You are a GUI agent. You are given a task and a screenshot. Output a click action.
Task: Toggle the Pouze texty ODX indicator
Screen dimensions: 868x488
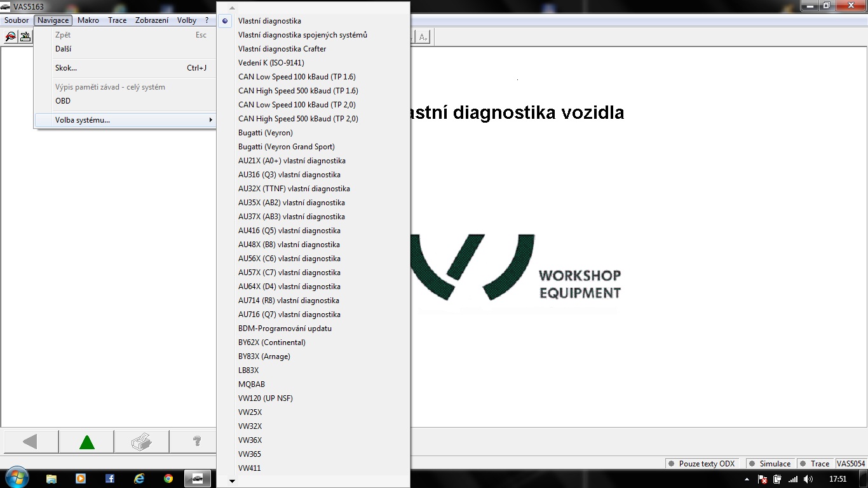702,464
